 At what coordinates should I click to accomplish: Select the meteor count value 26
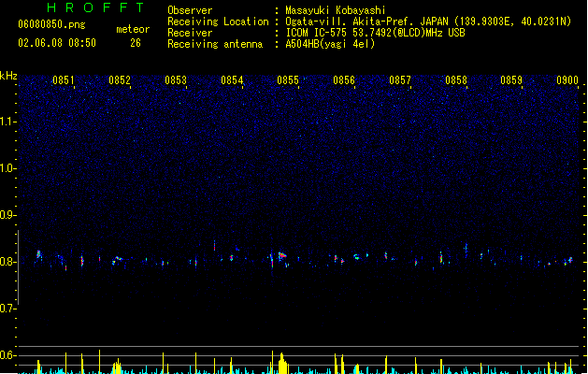[136, 43]
